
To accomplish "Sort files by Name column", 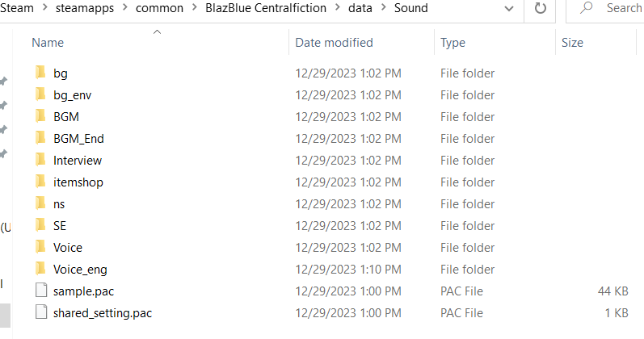I will tap(48, 43).
